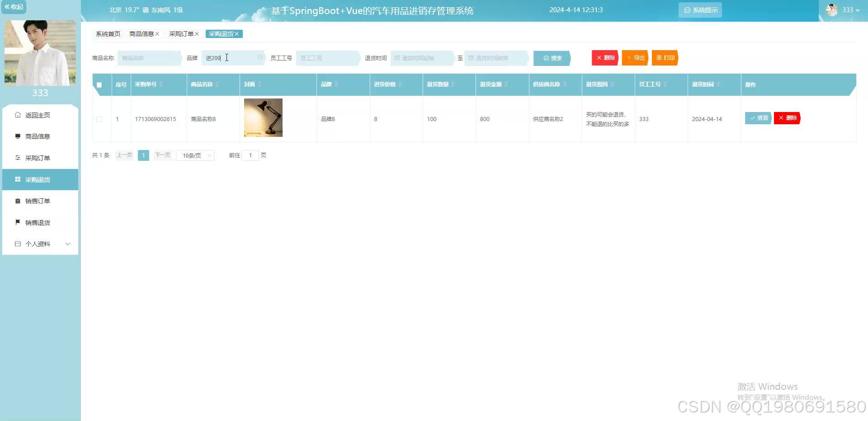Switch to 商品信息 tab

(142, 34)
